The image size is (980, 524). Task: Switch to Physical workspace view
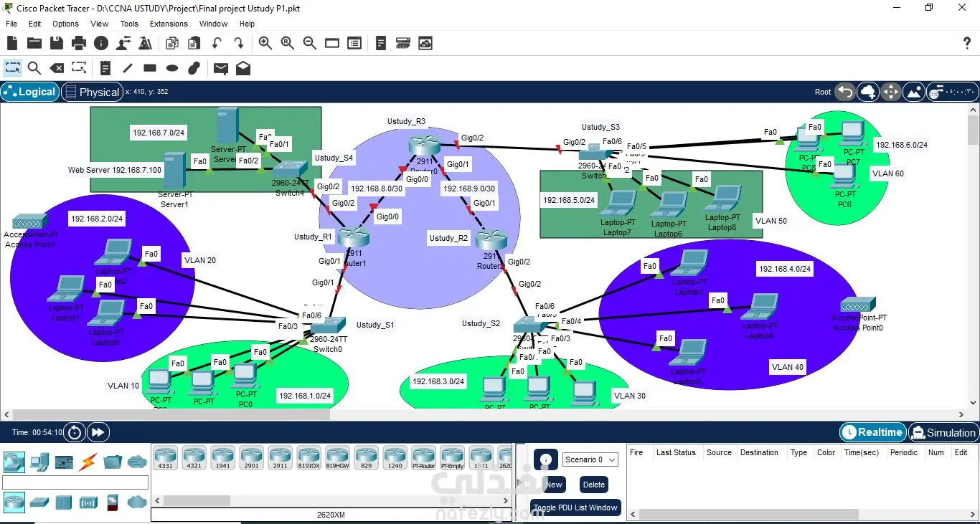91,92
